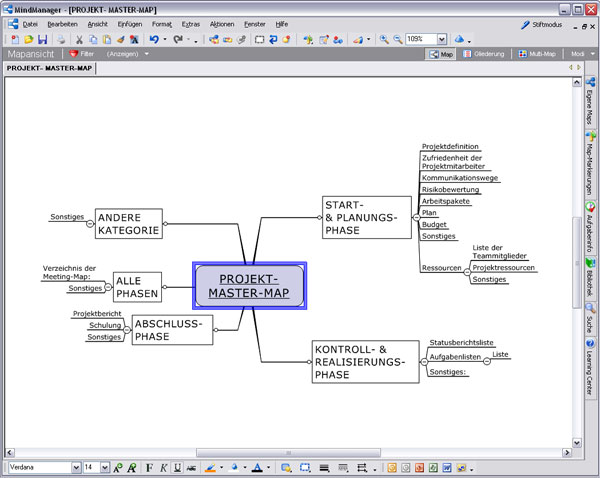Open the Einfügen menu

tap(129, 23)
